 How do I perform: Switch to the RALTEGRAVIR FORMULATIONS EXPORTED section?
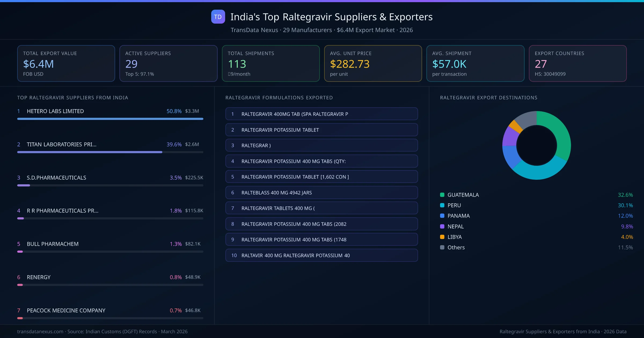pyautogui.click(x=279, y=98)
